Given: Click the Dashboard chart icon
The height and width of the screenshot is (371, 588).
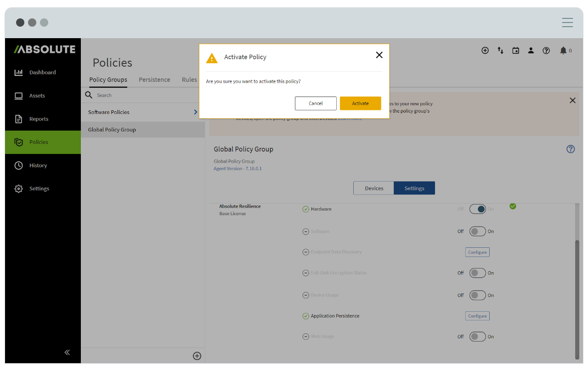Looking at the screenshot, I should tap(18, 72).
